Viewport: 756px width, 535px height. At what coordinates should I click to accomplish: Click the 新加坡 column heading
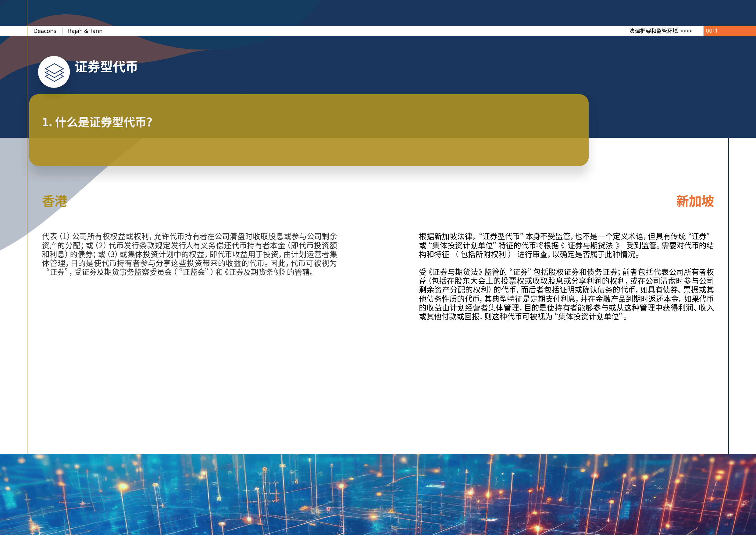click(x=695, y=201)
